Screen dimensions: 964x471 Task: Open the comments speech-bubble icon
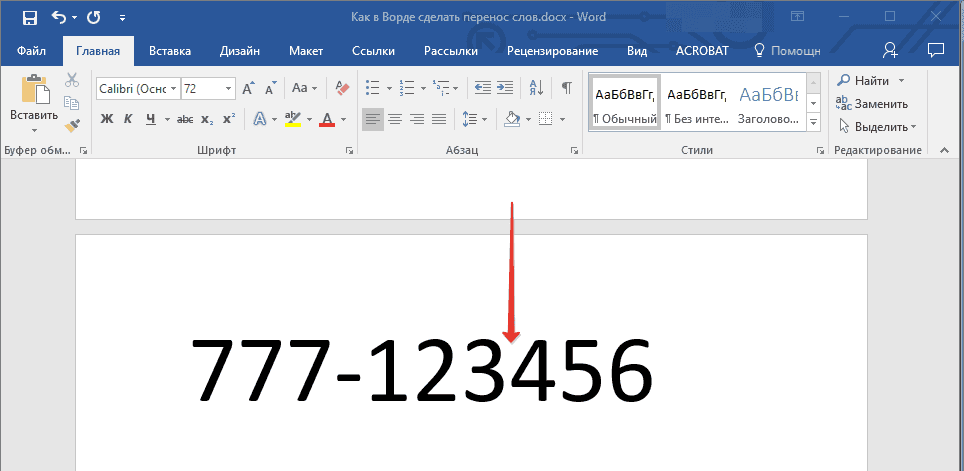tap(936, 50)
